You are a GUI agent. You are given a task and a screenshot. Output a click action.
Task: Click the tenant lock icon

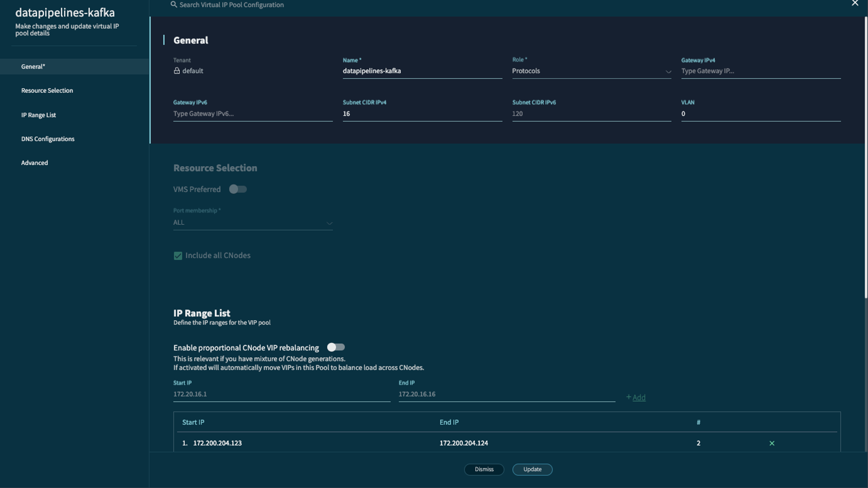pos(177,71)
